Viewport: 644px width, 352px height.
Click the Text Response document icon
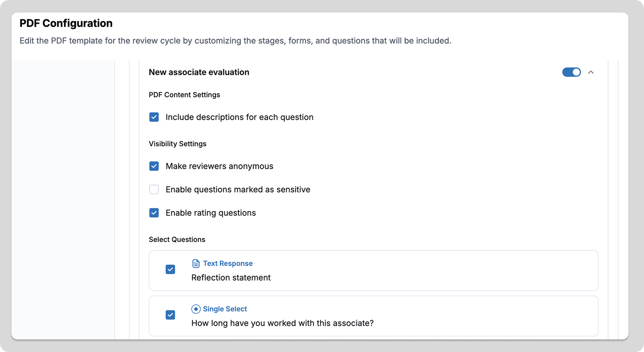click(x=196, y=263)
